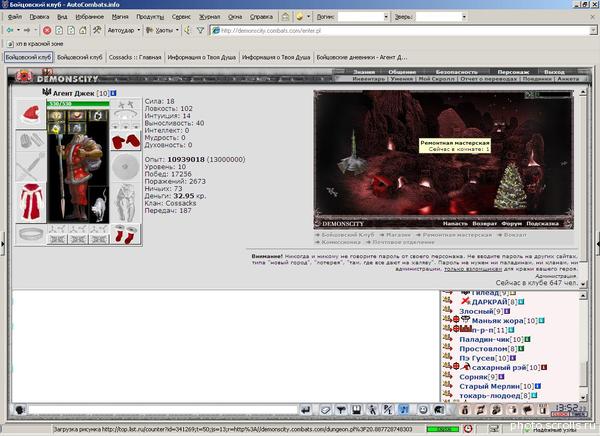Click the belt slot icon
600x436 pixels.
pos(31,234)
